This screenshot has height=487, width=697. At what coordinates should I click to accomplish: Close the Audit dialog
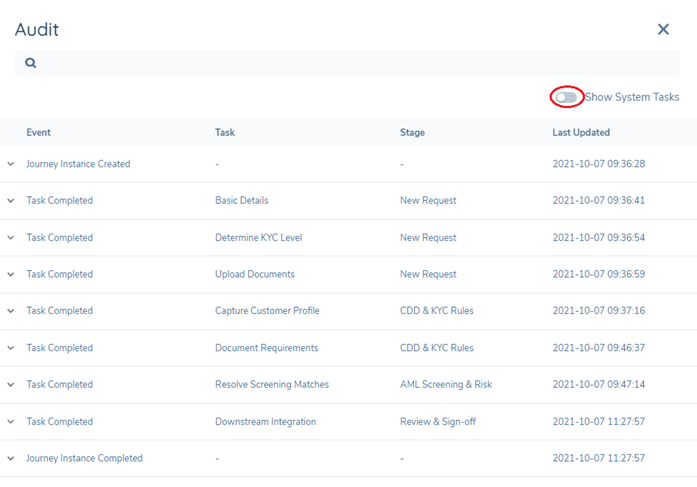click(x=663, y=30)
